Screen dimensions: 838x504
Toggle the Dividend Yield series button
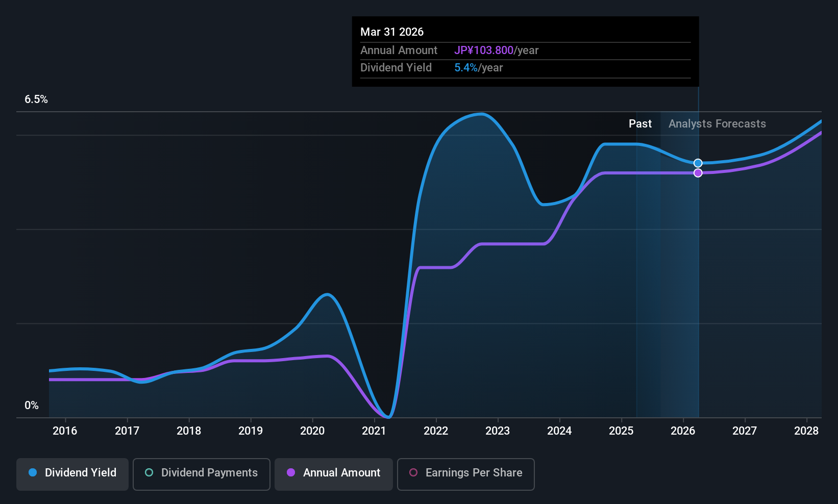(x=72, y=474)
